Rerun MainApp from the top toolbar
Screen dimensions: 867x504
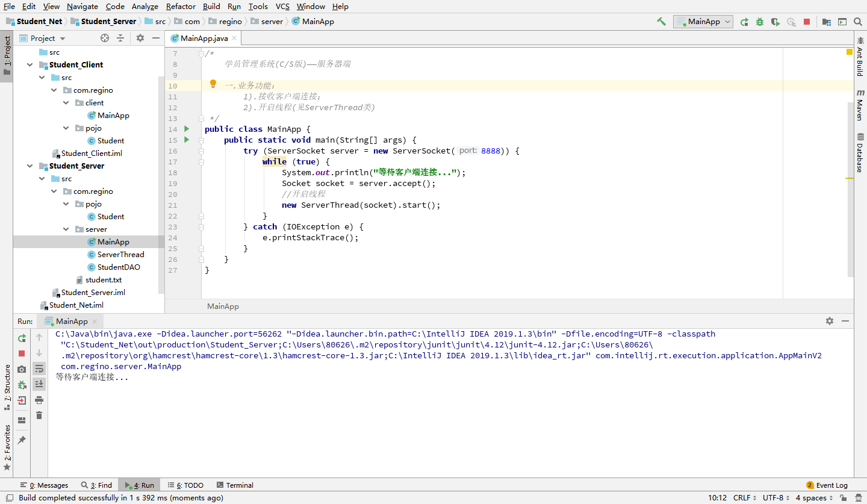[744, 22]
